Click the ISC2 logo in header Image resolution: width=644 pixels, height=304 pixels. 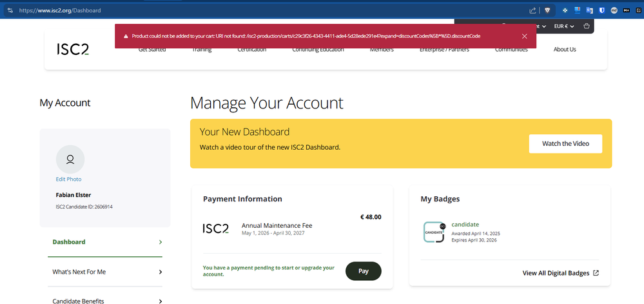click(x=72, y=49)
